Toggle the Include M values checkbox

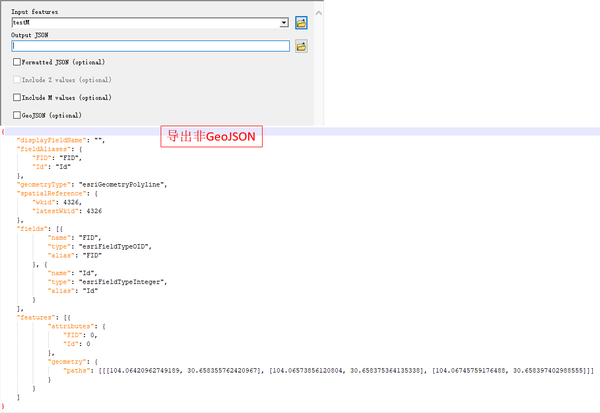pos(16,98)
